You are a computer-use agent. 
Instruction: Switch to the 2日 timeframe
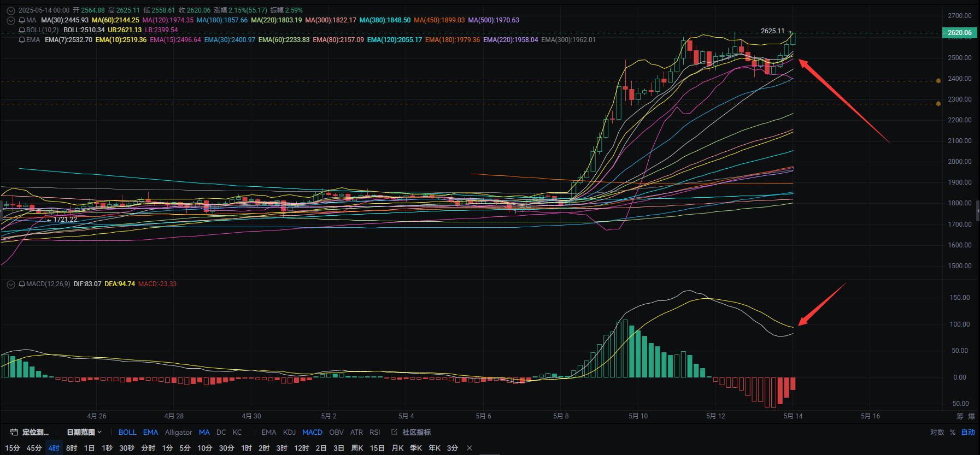point(321,448)
